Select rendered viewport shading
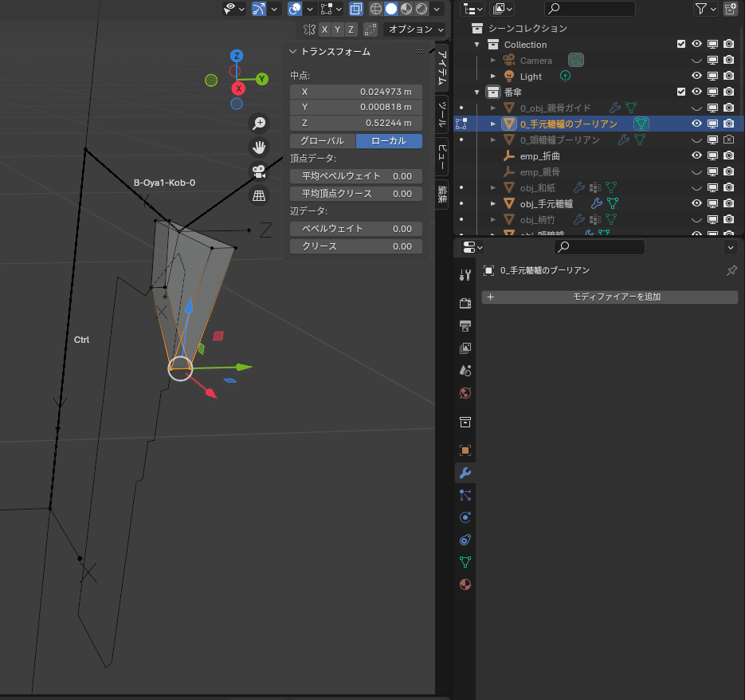The width and height of the screenshot is (745, 700). coord(422,9)
